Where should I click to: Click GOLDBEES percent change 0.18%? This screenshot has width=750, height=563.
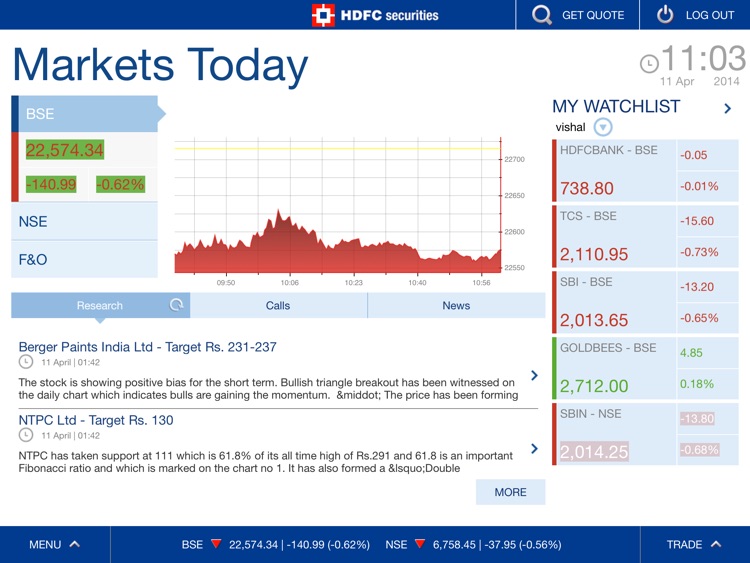click(x=697, y=384)
